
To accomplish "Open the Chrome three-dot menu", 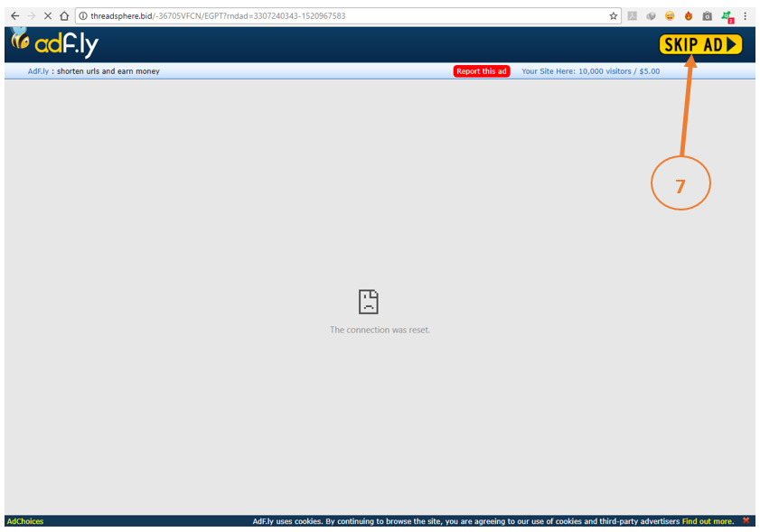I will point(746,16).
